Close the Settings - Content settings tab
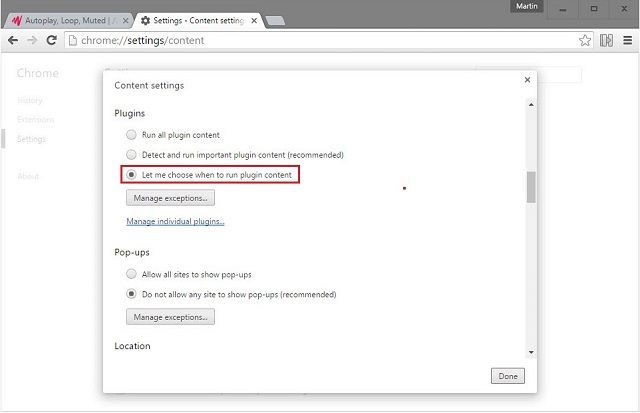640x413 pixels. click(254, 20)
